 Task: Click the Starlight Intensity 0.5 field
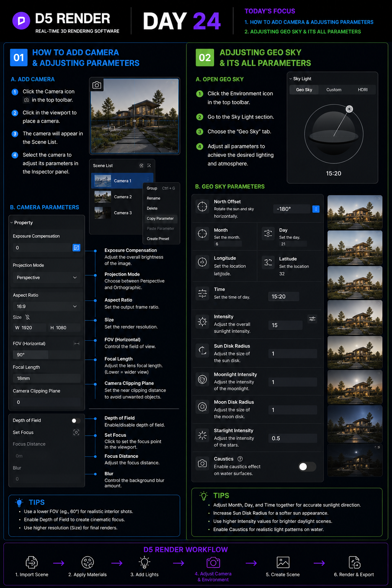[x=292, y=438]
